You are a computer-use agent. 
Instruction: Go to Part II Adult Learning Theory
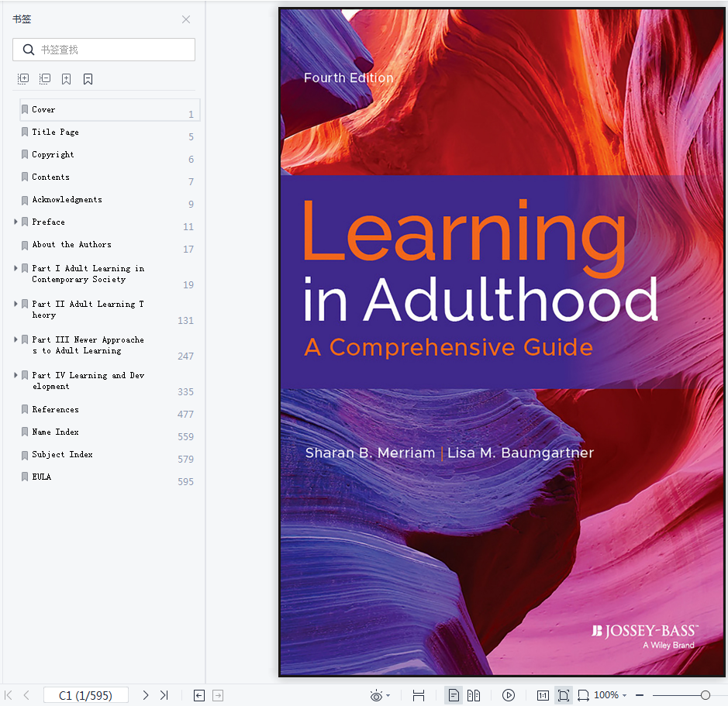pyautogui.click(x=88, y=309)
